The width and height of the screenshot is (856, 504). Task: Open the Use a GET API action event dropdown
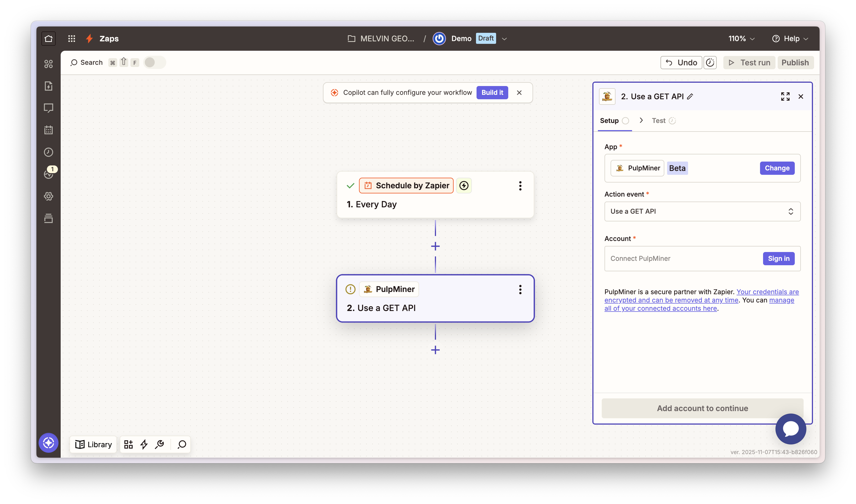(x=702, y=211)
